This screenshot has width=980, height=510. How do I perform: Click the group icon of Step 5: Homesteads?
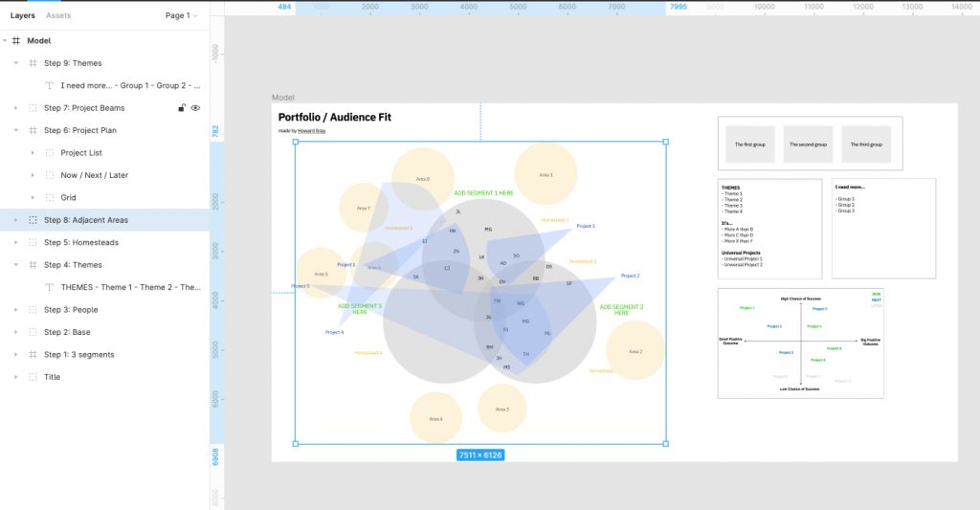coord(33,242)
